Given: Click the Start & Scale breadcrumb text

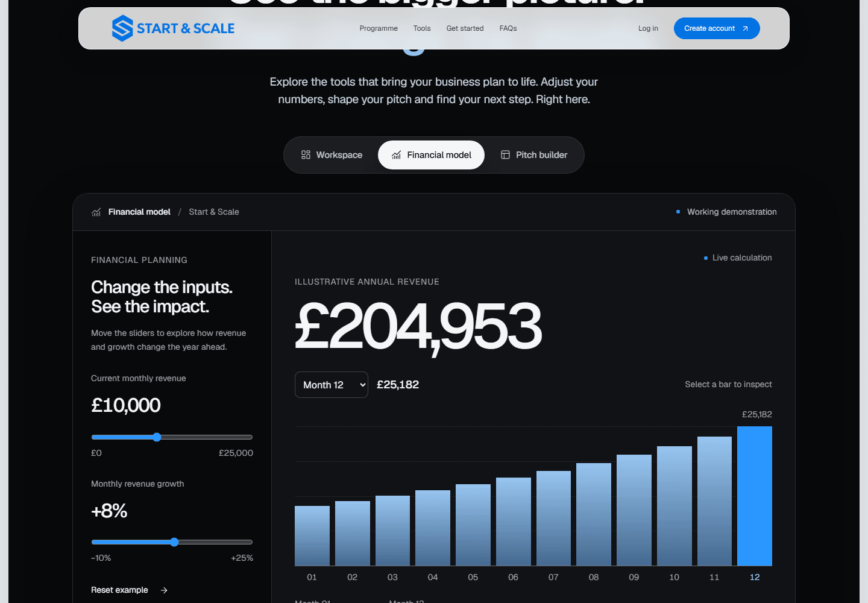Looking at the screenshot, I should (214, 212).
